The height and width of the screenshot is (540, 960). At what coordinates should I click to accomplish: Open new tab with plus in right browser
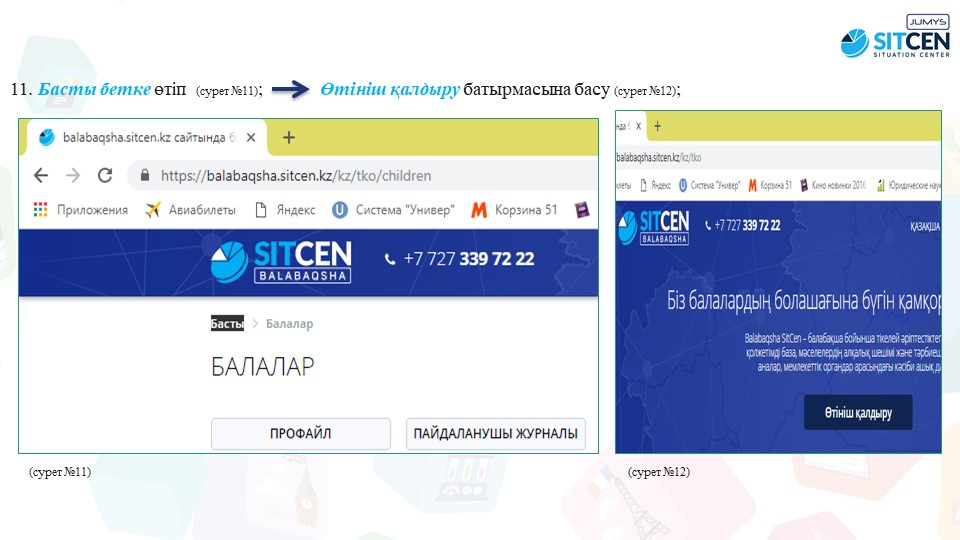(x=657, y=126)
